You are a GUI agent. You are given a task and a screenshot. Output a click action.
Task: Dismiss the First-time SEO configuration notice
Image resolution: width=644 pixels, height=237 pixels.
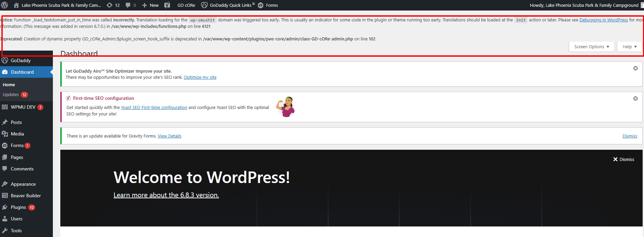(x=636, y=98)
